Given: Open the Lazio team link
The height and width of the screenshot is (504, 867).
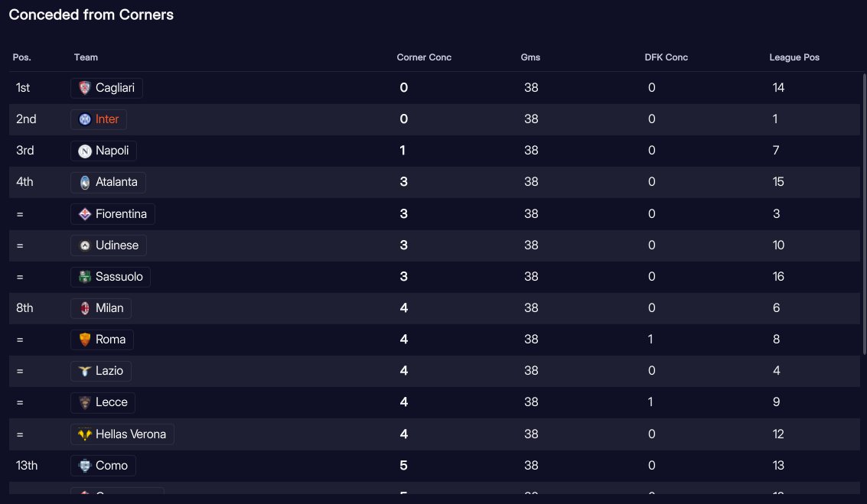Looking at the screenshot, I should click(109, 371).
